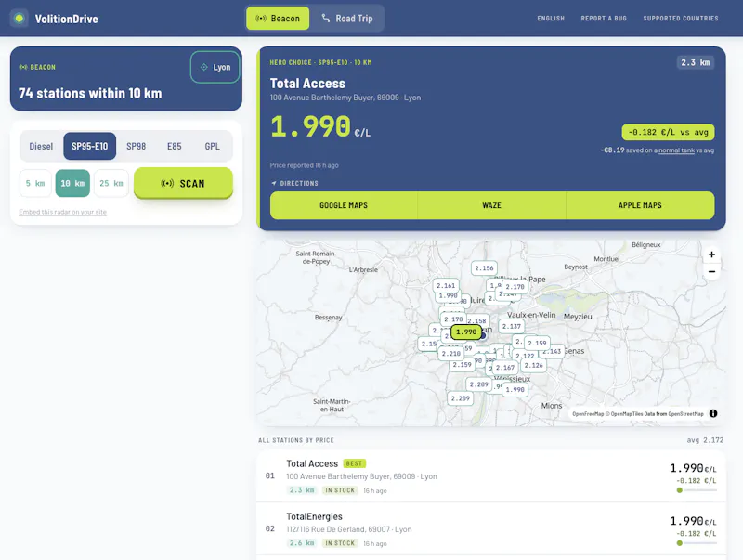
Task: Click the 2.3 km distance badge
Action: point(695,62)
